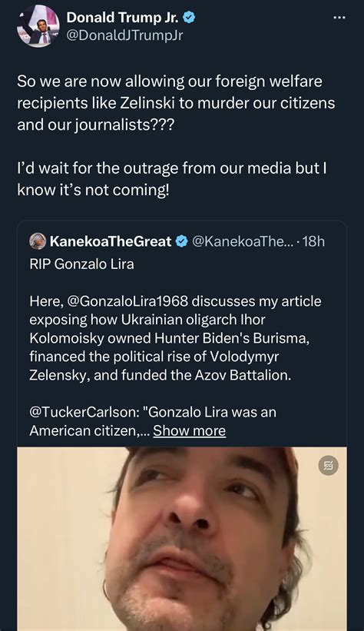Click the "I'd wait for the outrage" paragraph
The height and width of the screenshot is (631, 364).
click(x=172, y=178)
